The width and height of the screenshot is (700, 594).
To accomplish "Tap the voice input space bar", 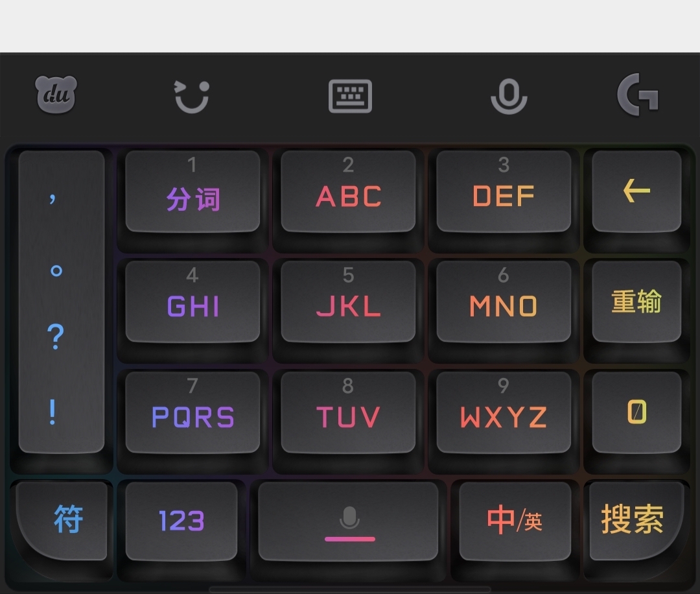I will coord(348,521).
